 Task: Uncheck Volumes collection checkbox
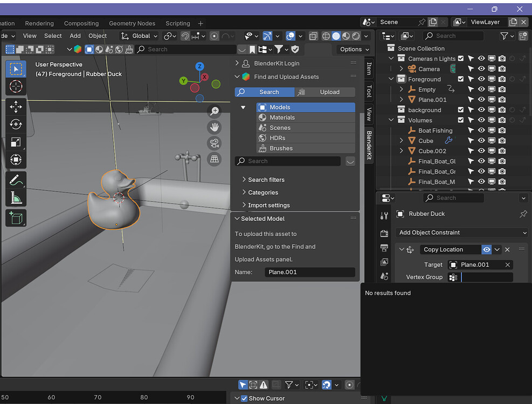(x=461, y=120)
